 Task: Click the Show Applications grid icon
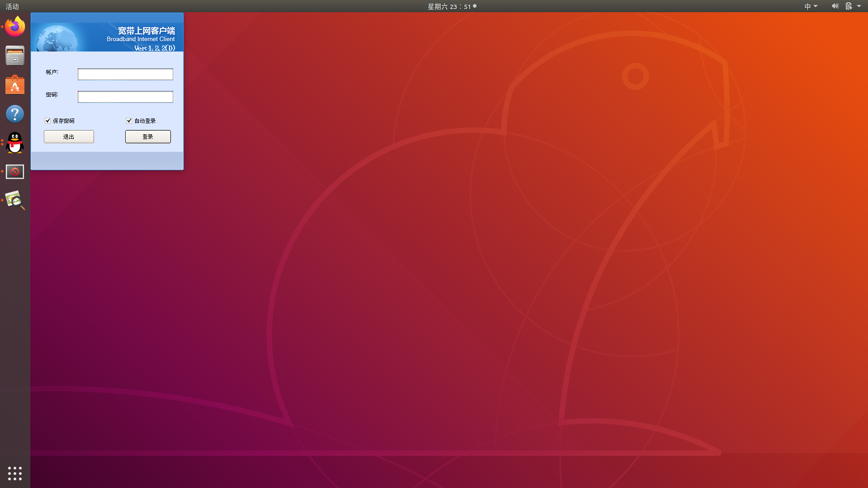[15, 473]
